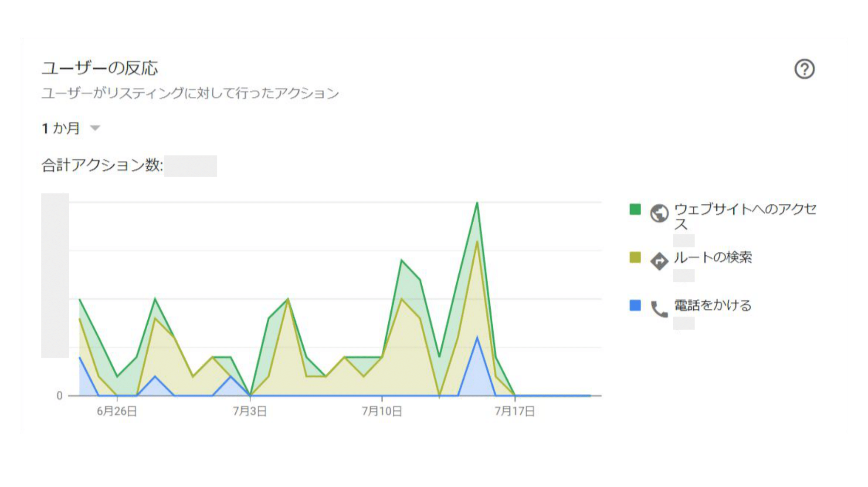
Task: Click the blue phone call legend swatch
Action: pyautogui.click(x=635, y=305)
